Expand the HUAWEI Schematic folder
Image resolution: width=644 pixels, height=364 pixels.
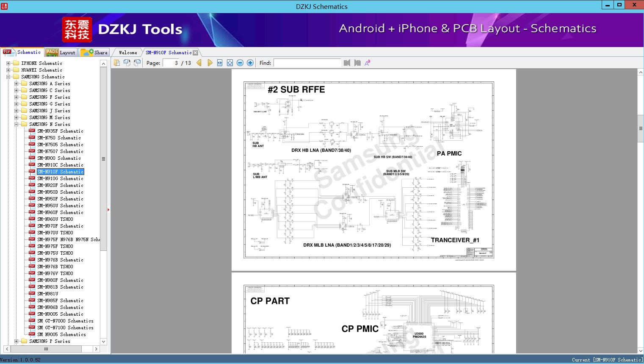(8, 70)
